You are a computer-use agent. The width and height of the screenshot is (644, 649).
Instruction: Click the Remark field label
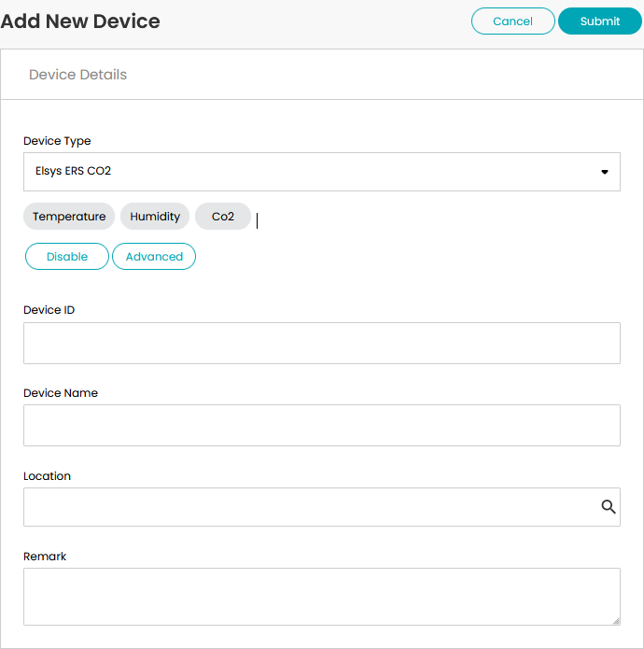[x=45, y=557]
